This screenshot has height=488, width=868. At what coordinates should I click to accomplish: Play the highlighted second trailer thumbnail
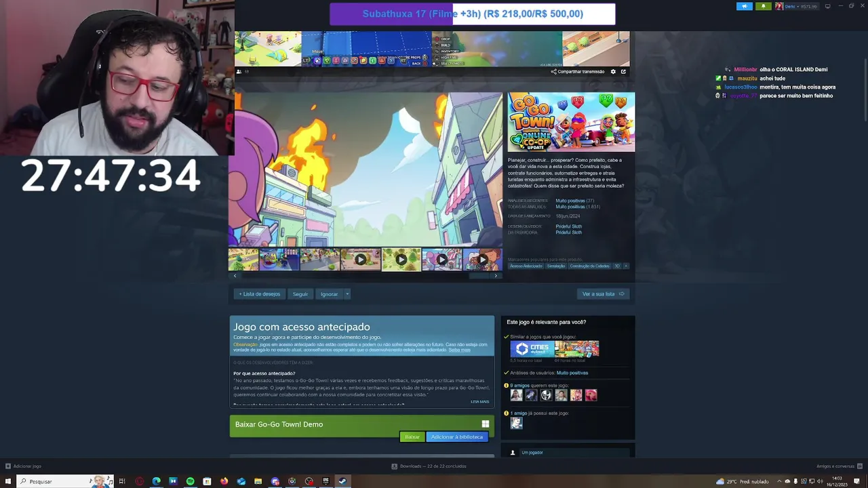tap(401, 260)
